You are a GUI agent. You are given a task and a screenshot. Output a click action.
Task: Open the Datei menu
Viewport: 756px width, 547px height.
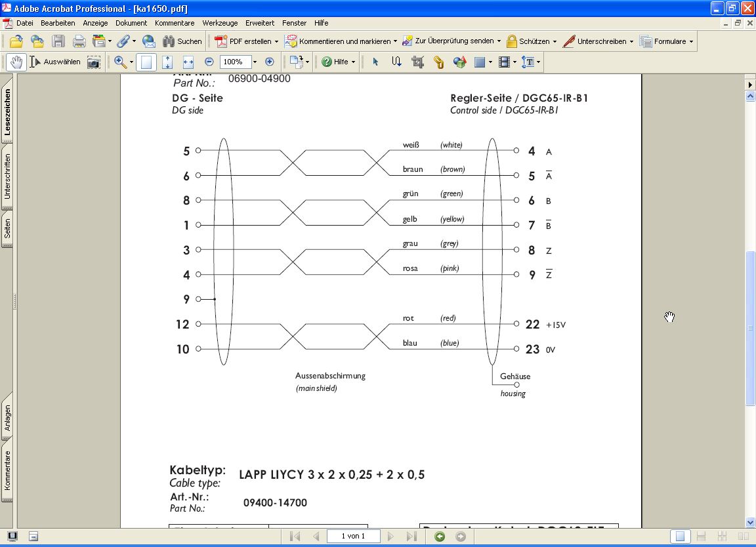(x=24, y=23)
